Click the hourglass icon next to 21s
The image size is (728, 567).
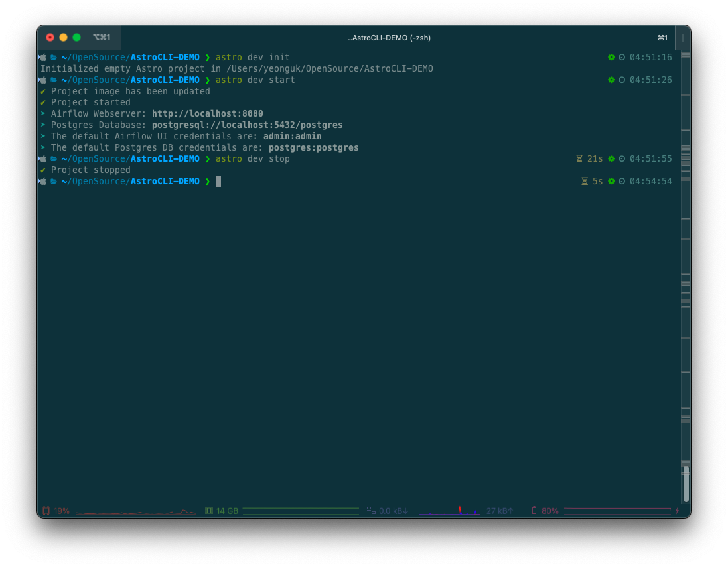point(579,158)
